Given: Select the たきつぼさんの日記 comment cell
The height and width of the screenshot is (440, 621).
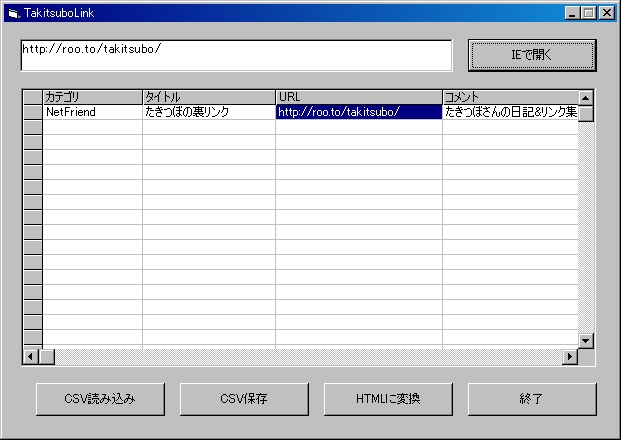Looking at the screenshot, I should [x=510, y=112].
